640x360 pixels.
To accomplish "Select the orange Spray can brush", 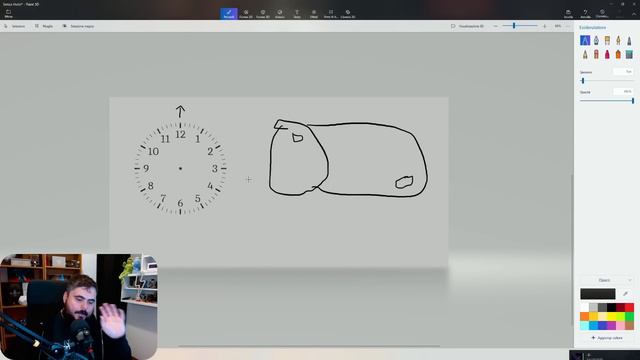I will click(618, 54).
